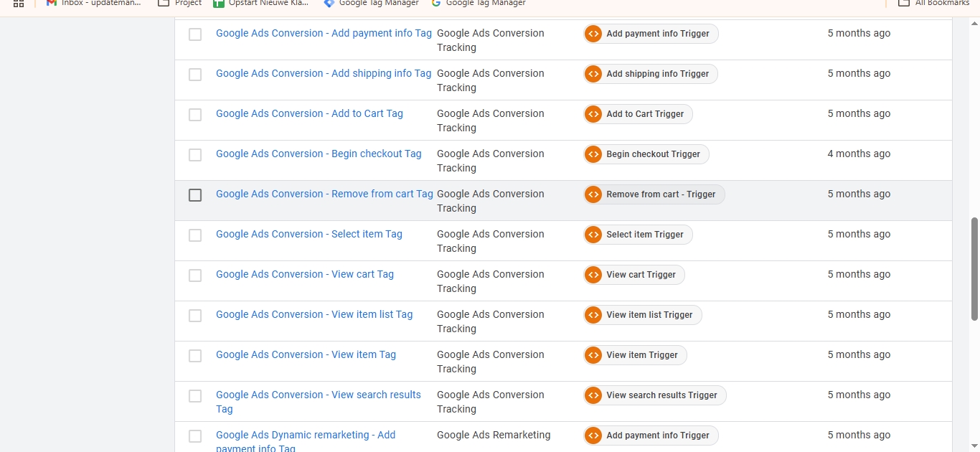Click the page's vertical scrollbar thumb
980x452 pixels.
point(975,268)
